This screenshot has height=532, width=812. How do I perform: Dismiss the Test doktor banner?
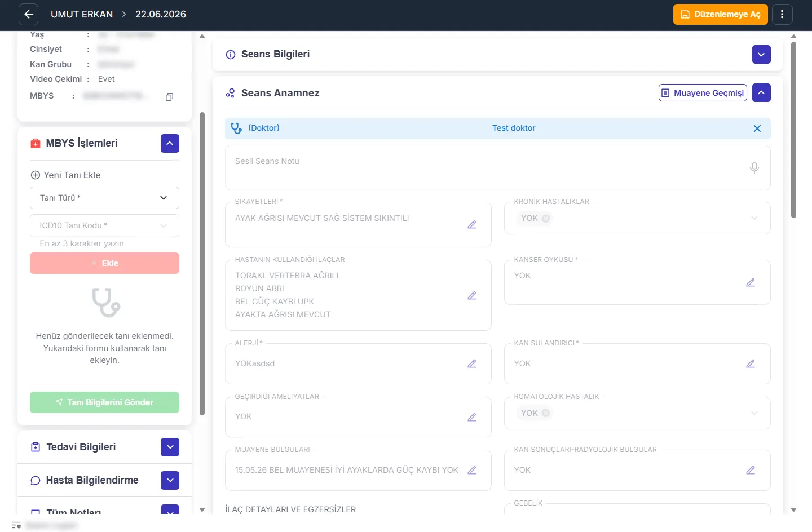point(757,128)
